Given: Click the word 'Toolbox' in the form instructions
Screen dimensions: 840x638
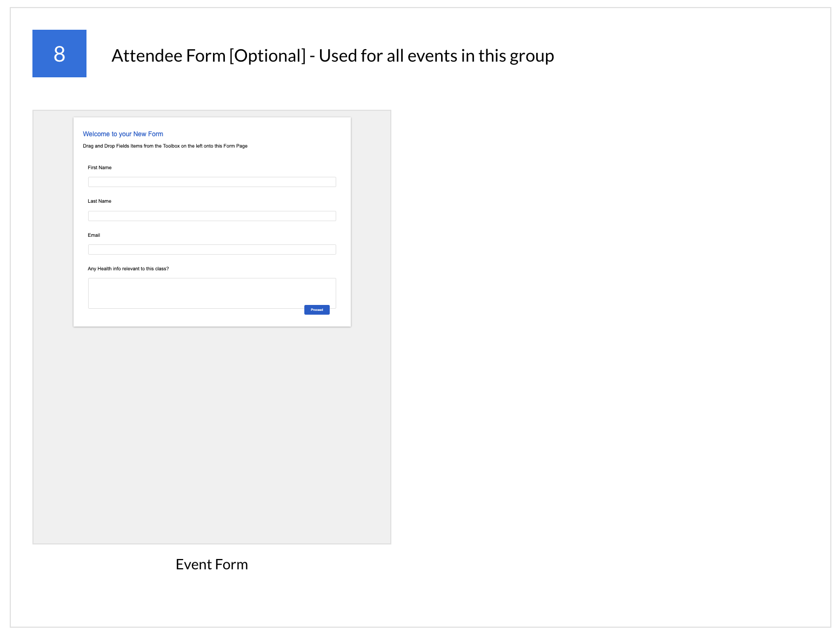Looking at the screenshot, I should click(x=171, y=146).
